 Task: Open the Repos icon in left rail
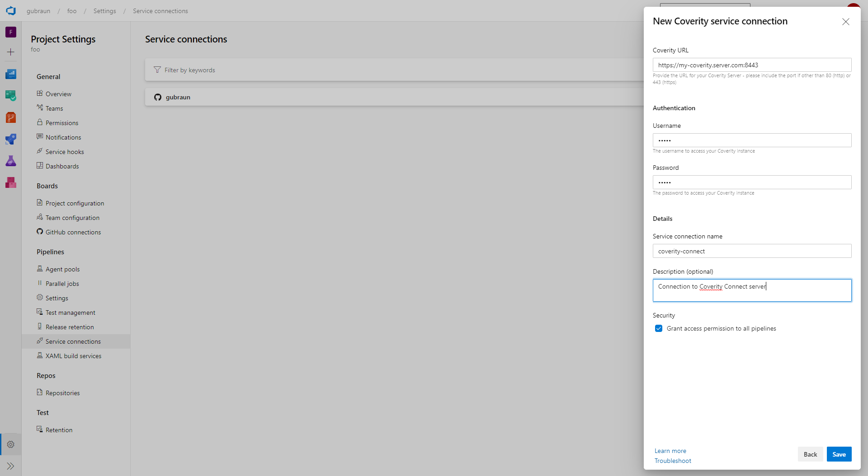coord(11,117)
